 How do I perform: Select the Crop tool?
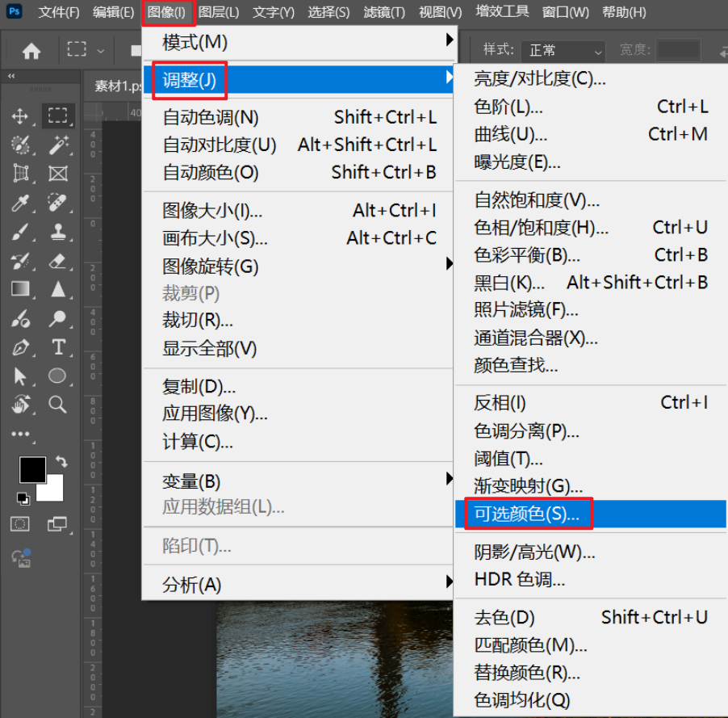point(20,173)
